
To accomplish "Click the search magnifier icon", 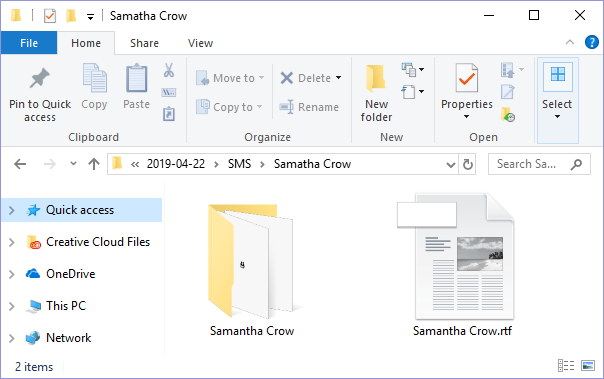I will click(x=576, y=164).
